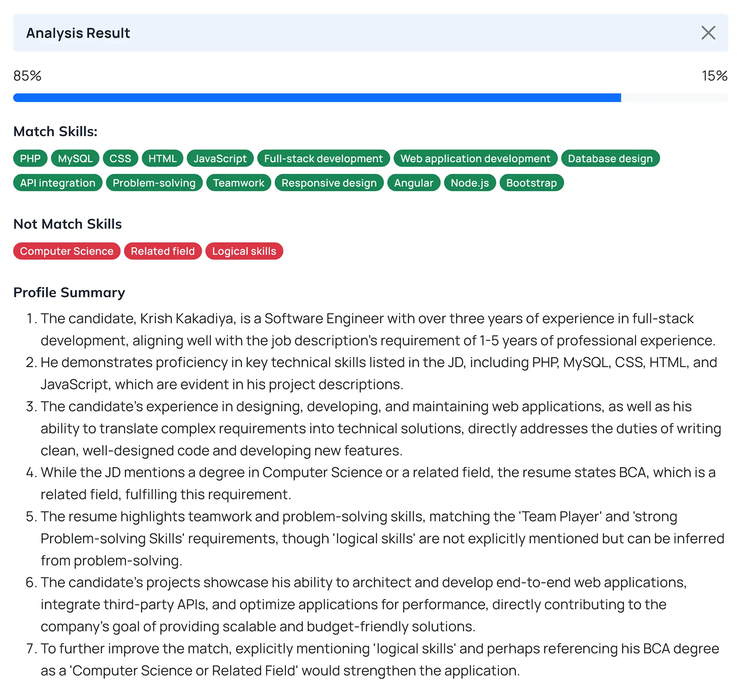This screenshot has width=742, height=700.
Task: Click the JavaScript skill tag
Action: (x=220, y=158)
